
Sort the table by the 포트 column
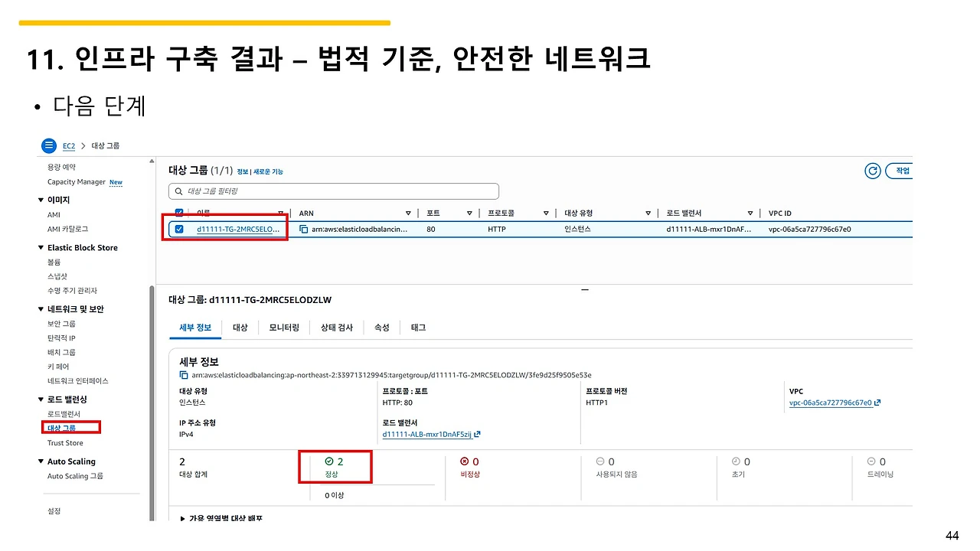(469, 214)
